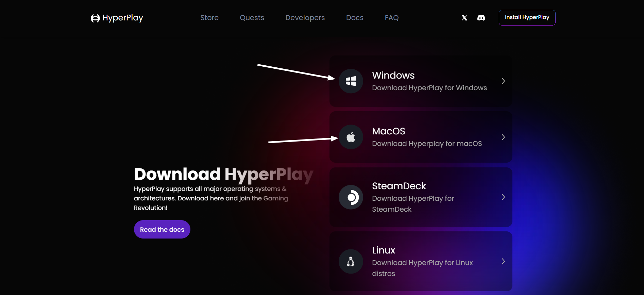Select the MacOS heading text
This screenshot has width=644, height=295.
[x=389, y=131]
